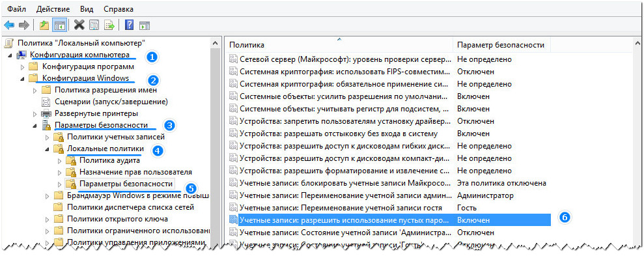Screen dimensions: 644x256
Task: Expand the Развернутые принтеры node arrow
Action: pyautogui.click(x=35, y=113)
